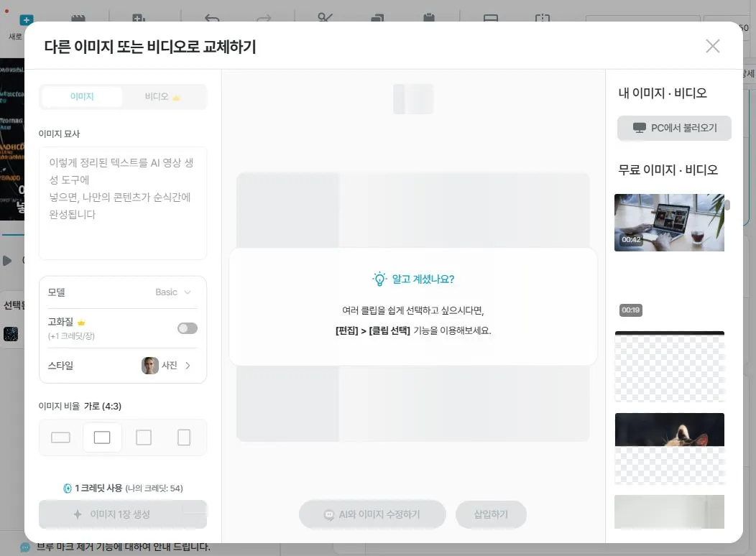Click the 삽입하기 insert button
The image size is (756, 556).
pyautogui.click(x=491, y=514)
